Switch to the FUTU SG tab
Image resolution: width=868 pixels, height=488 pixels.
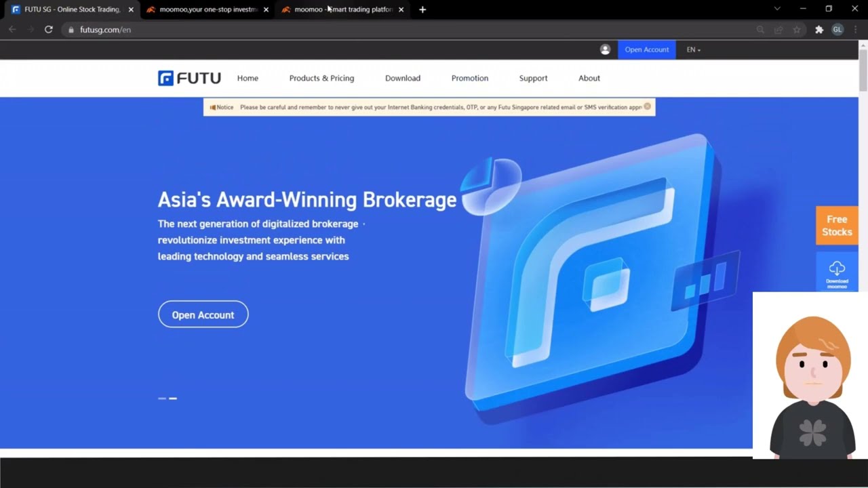71,9
